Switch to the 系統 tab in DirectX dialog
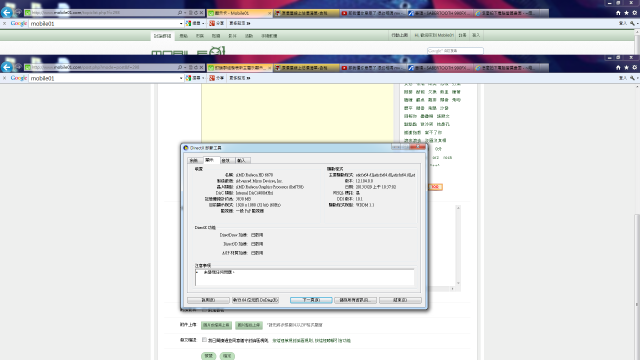640x360 pixels. click(x=195, y=160)
